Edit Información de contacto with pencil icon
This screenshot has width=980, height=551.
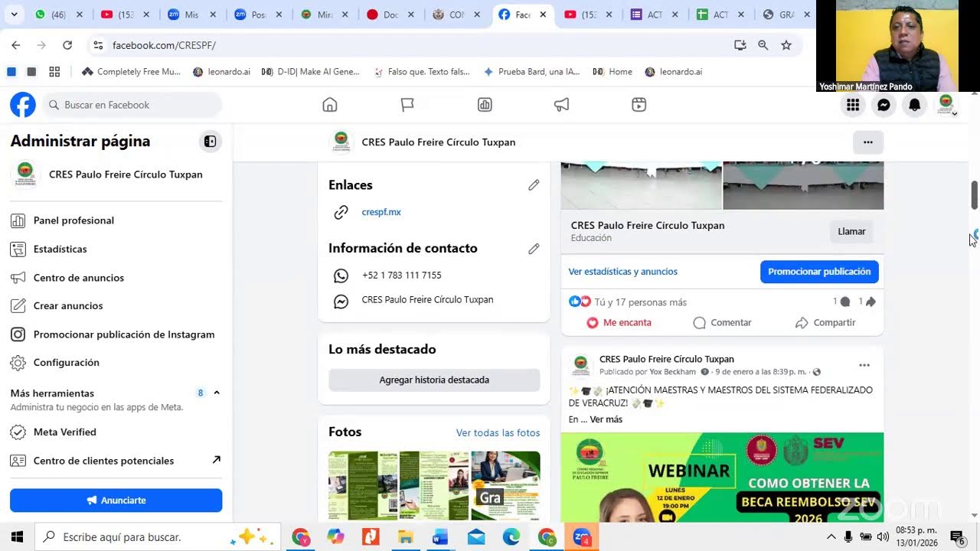(x=534, y=249)
